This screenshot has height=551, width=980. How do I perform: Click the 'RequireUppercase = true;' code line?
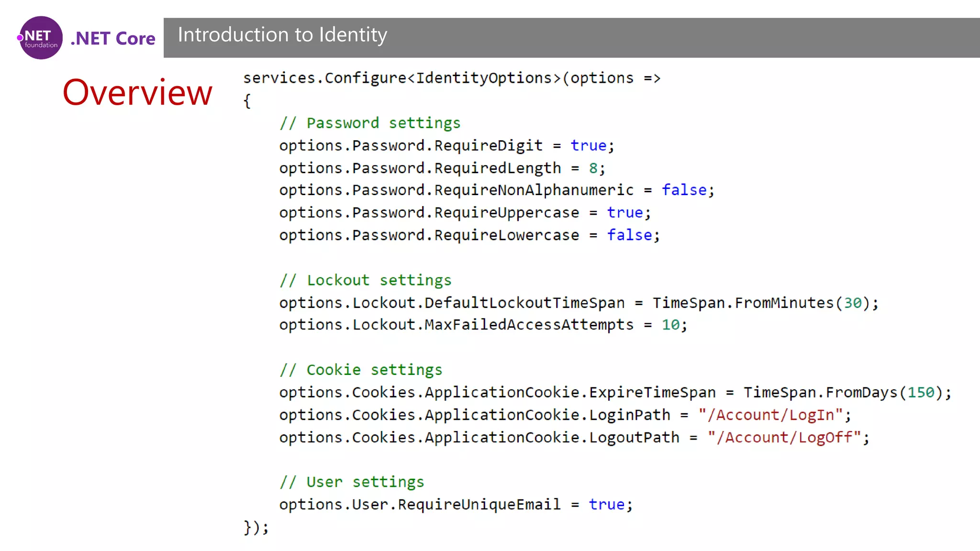click(465, 213)
